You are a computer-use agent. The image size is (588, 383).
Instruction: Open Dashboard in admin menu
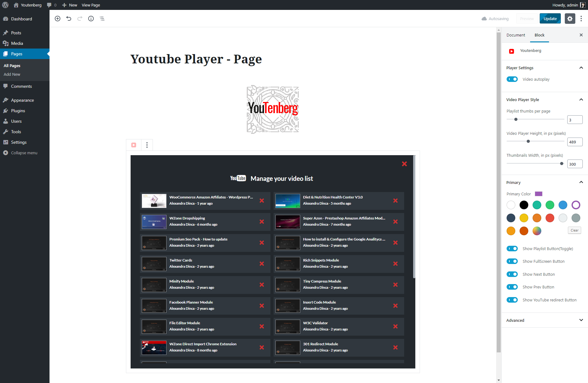click(x=25, y=19)
